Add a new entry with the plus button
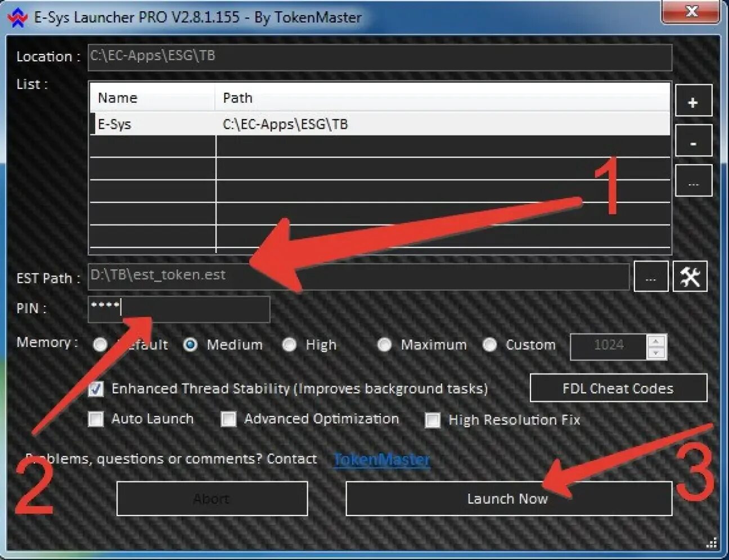729x560 pixels. pyautogui.click(x=693, y=101)
